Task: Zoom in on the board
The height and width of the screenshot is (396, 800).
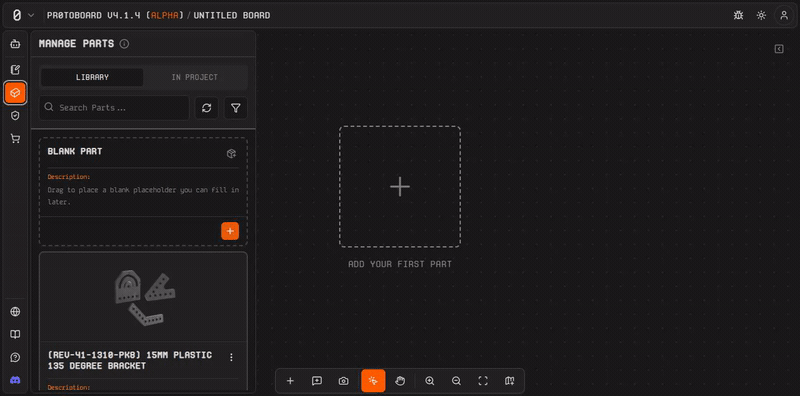Action: (x=430, y=381)
